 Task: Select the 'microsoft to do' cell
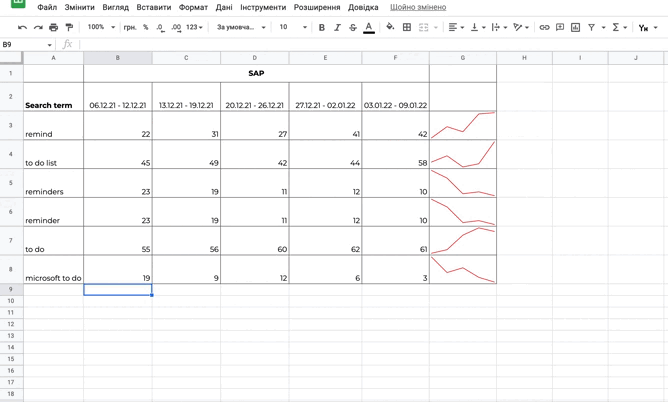53,269
